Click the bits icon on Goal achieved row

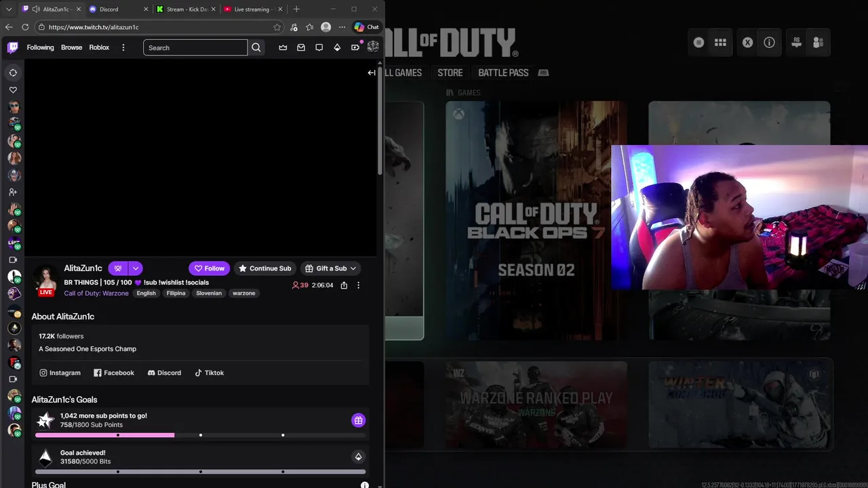[358, 457]
